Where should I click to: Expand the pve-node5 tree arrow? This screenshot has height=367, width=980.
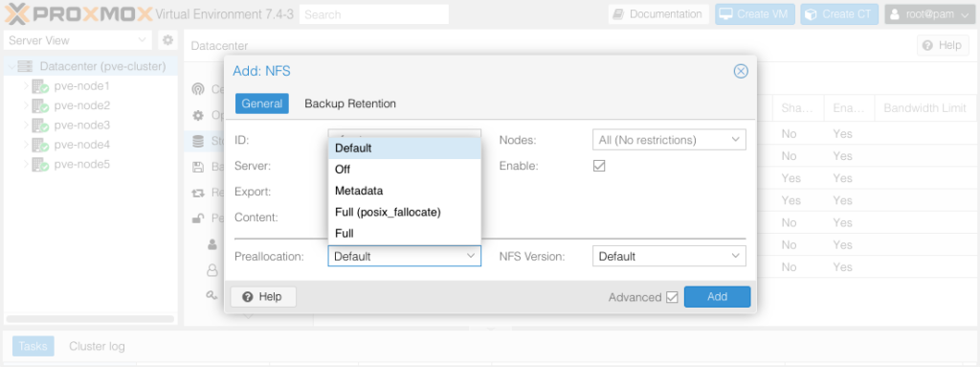click(26, 165)
